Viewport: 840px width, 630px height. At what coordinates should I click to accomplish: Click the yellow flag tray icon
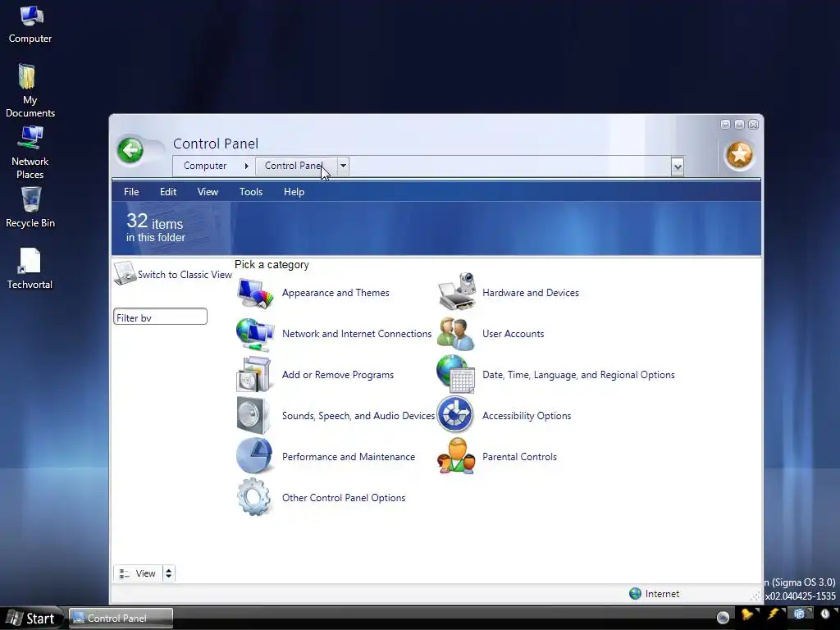click(747, 614)
